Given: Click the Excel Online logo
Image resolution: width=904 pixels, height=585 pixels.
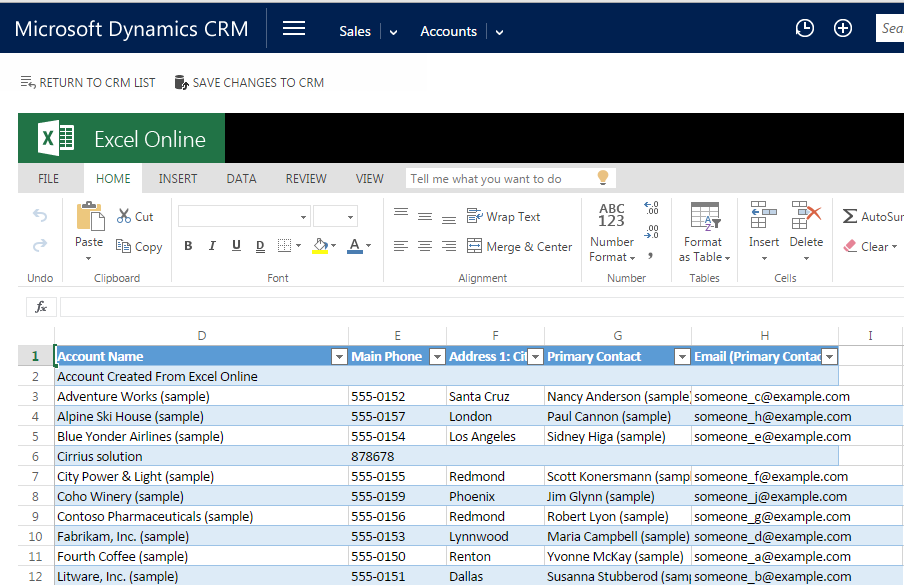Looking at the screenshot, I should coord(56,138).
